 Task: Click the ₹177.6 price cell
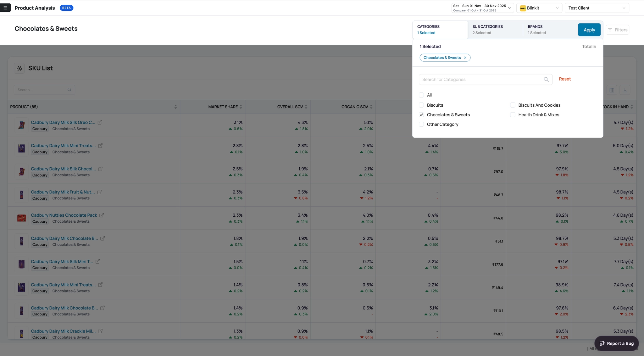coord(498,264)
